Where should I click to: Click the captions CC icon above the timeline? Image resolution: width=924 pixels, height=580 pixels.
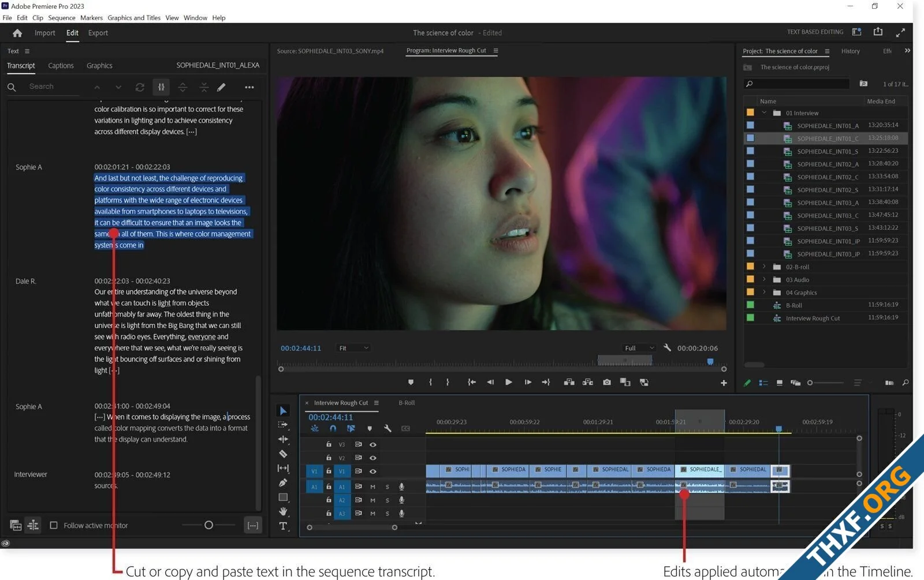click(x=406, y=428)
